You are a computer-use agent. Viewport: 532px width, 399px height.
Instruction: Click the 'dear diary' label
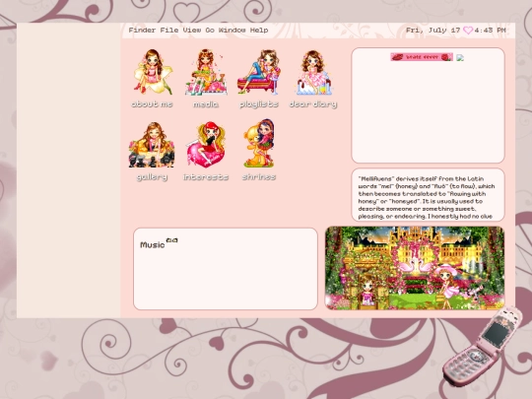[x=313, y=104]
